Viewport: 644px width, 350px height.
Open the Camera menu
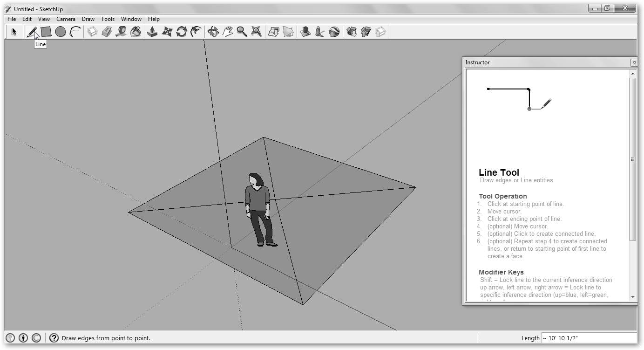pyautogui.click(x=66, y=19)
